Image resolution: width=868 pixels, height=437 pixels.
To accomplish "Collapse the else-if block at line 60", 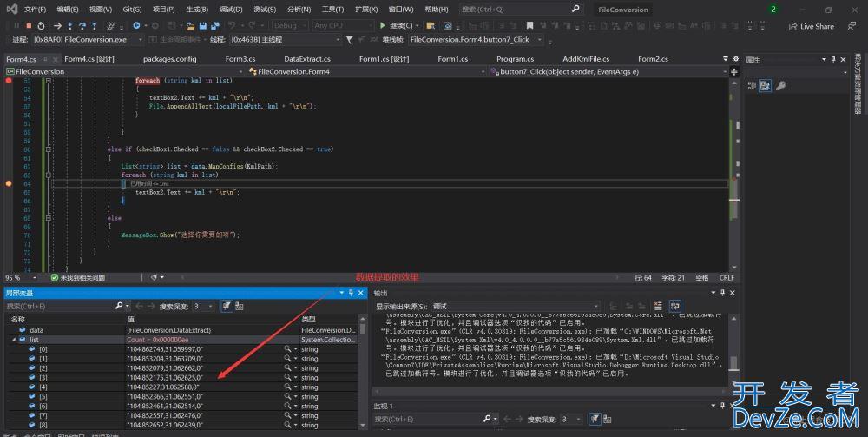I will coord(48,149).
